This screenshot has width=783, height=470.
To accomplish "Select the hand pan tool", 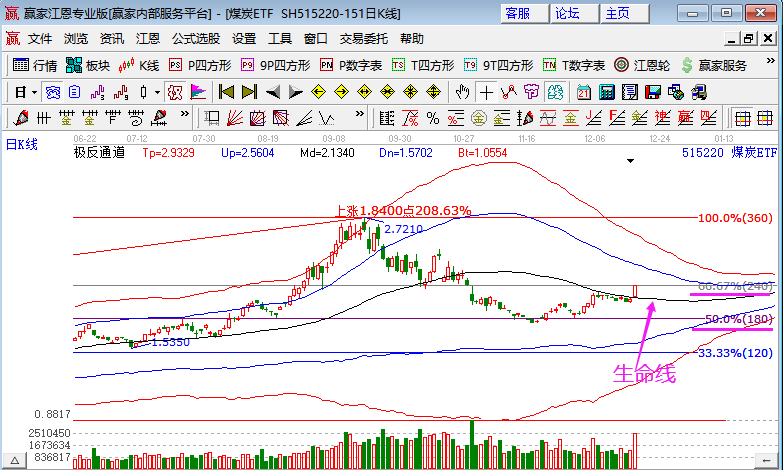I will [x=462, y=92].
